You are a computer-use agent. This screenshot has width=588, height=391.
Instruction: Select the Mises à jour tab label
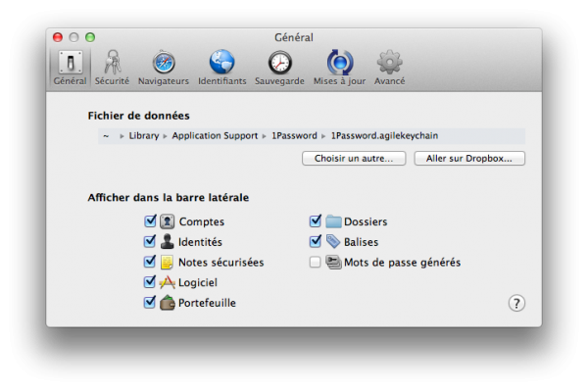click(x=339, y=81)
